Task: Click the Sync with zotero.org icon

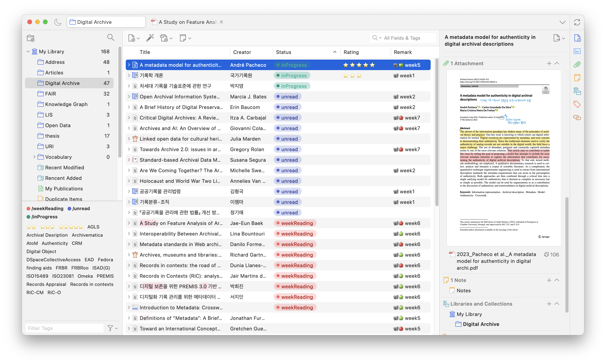Action: [577, 22]
